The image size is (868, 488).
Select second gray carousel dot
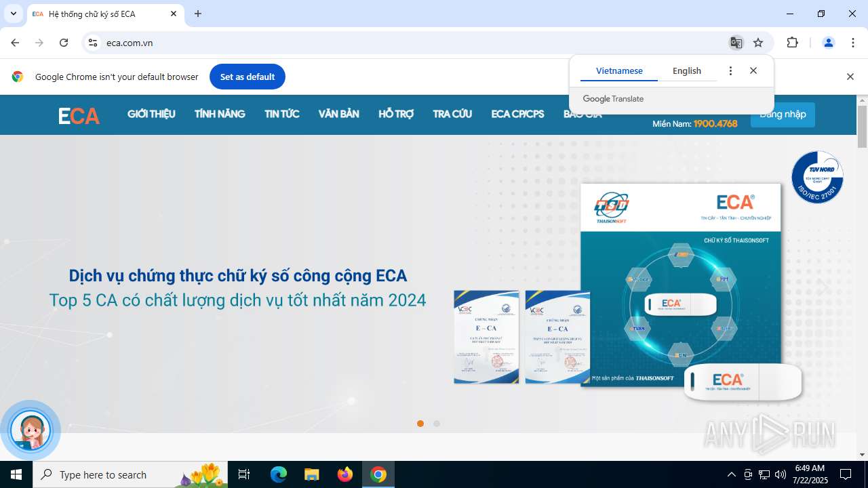[437, 424]
